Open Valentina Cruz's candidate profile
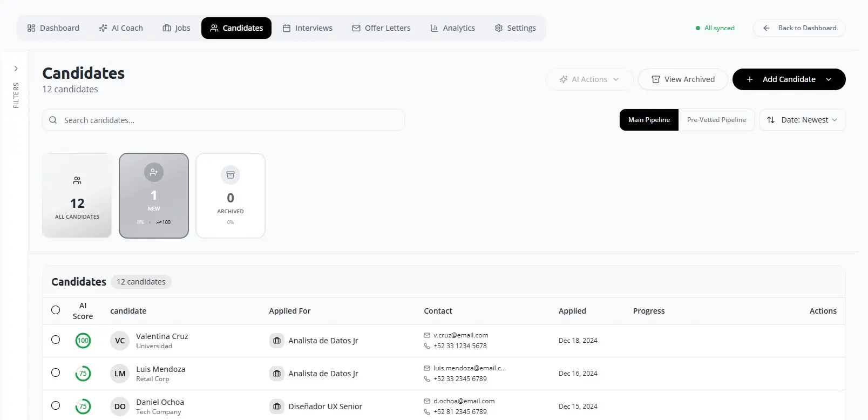 click(162, 336)
